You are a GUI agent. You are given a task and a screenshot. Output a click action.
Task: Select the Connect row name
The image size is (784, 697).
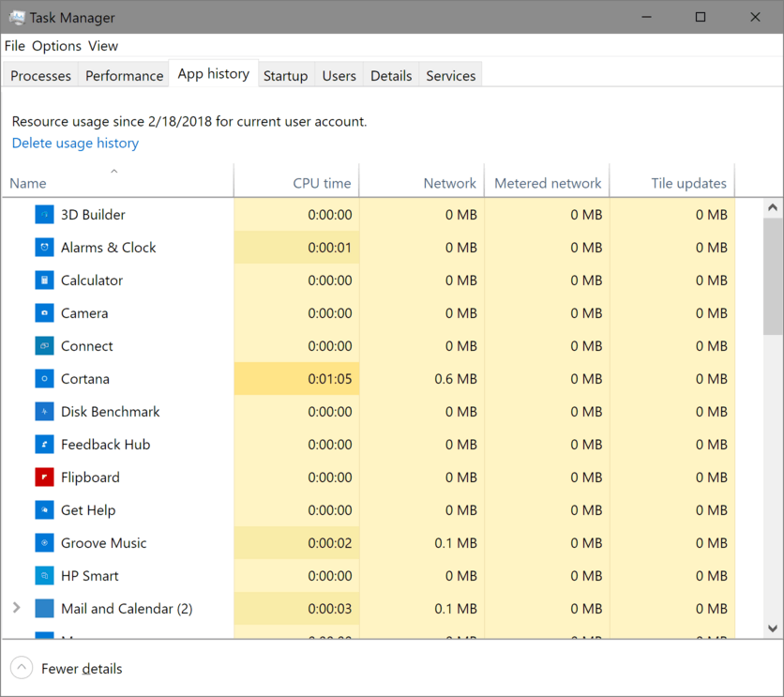87,346
